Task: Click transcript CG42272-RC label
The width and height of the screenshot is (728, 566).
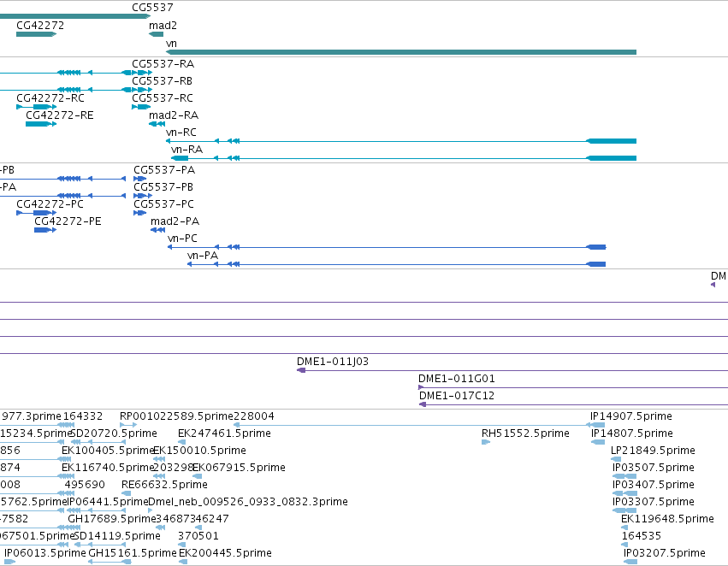Action: pos(50,98)
